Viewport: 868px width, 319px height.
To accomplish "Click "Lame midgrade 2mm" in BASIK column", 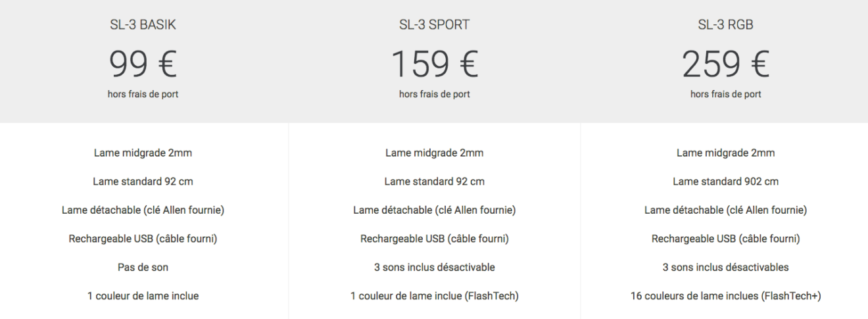I will [x=143, y=153].
